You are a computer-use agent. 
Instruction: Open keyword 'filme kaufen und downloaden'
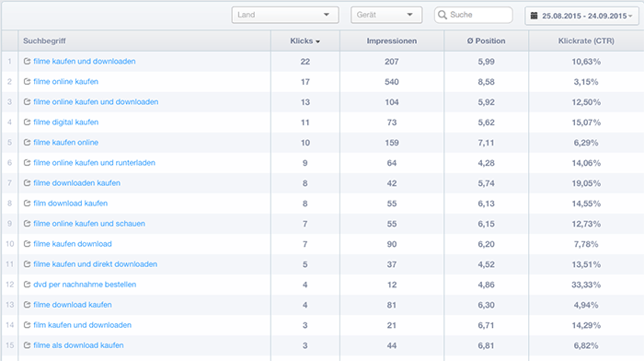pyautogui.click(x=85, y=62)
